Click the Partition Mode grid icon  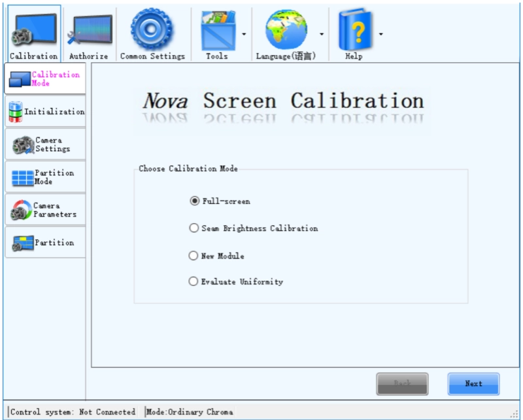(x=23, y=177)
